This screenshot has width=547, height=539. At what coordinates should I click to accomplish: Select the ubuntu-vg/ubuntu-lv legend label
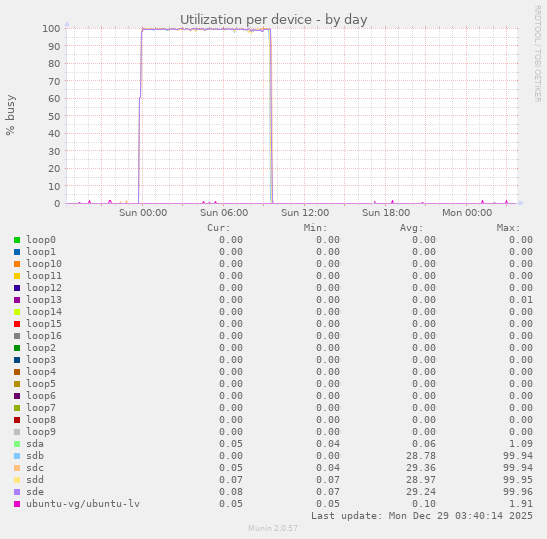click(83, 504)
